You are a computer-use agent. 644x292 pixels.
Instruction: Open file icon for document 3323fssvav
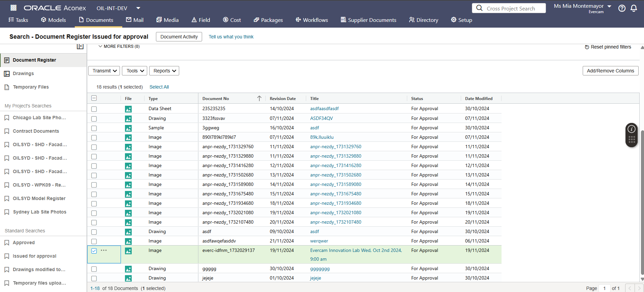pos(128,119)
